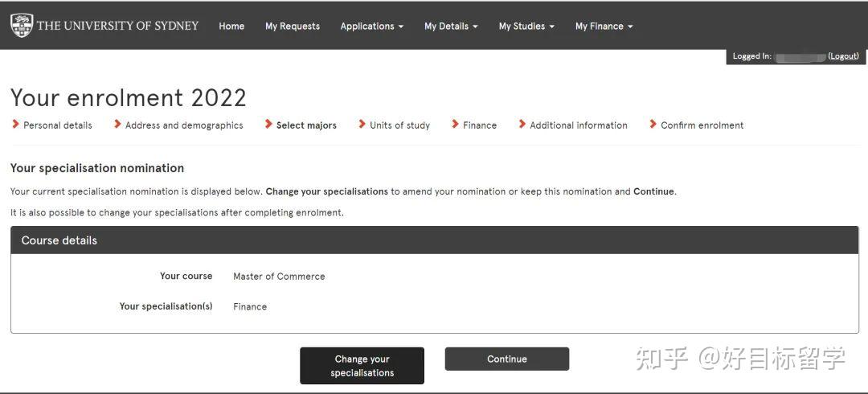Open the My Details dropdown menu
Screen dimensions: 868x394
coord(451,26)
